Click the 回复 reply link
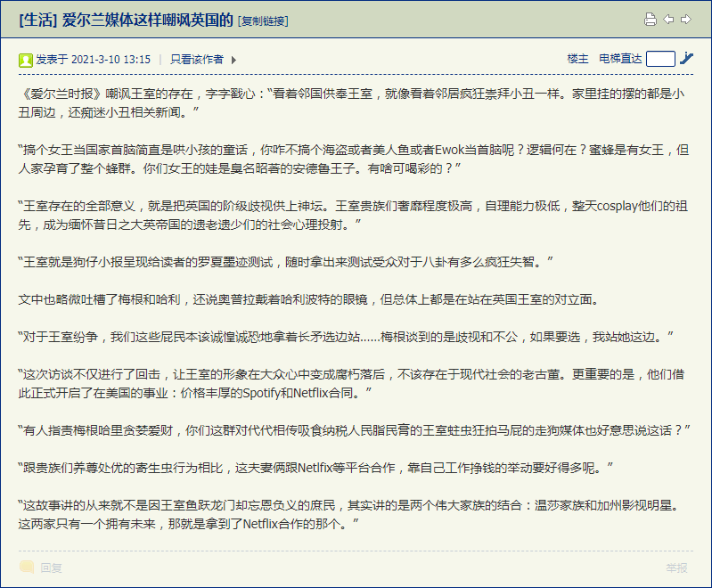 [51, 568]
